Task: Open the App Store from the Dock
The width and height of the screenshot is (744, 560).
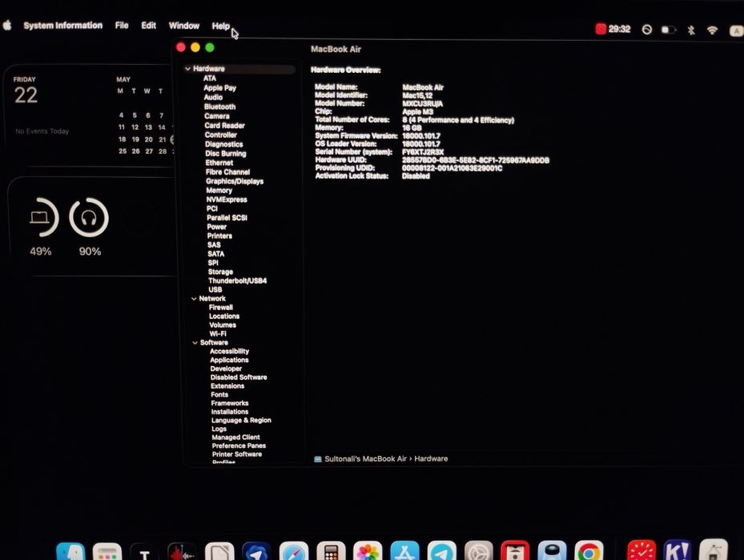Action: coord(404,551)
